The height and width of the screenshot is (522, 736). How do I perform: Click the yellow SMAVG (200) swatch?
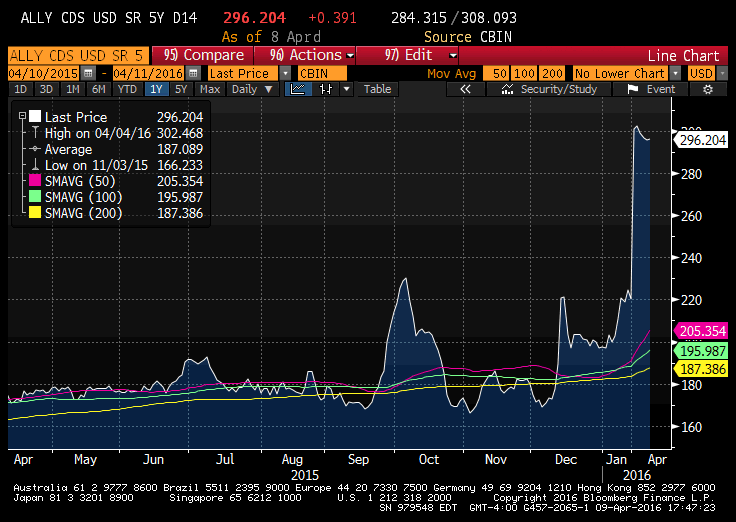(35, 212)
